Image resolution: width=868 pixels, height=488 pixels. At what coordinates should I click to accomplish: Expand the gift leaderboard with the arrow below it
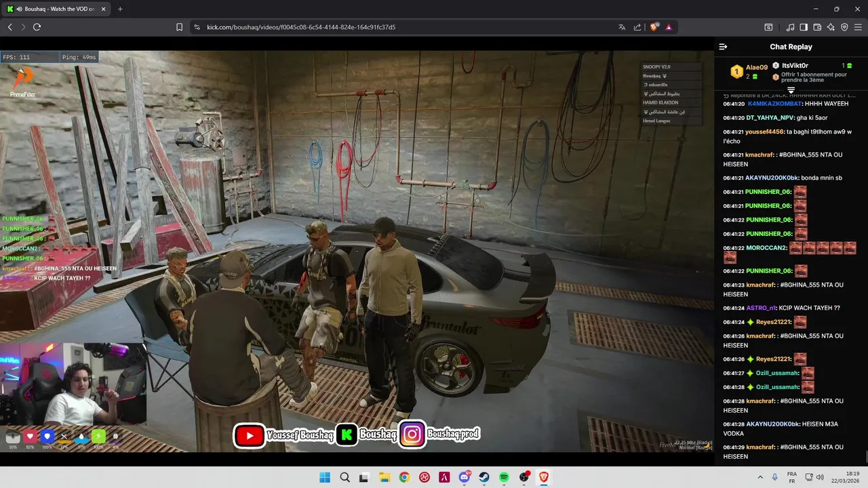pyautogui.click(x=791, y=90)
